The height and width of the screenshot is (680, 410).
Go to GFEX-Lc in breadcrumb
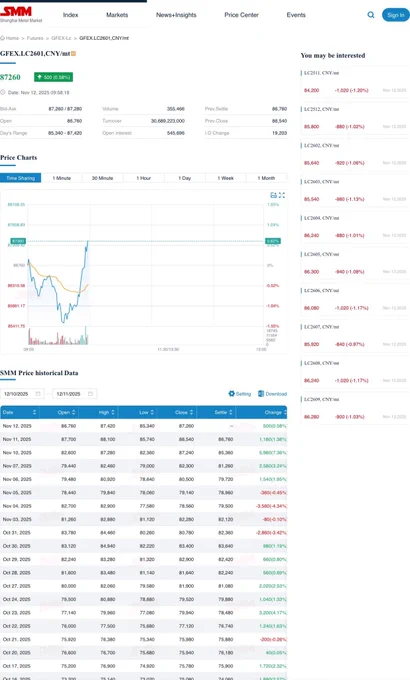pos(61,38)
